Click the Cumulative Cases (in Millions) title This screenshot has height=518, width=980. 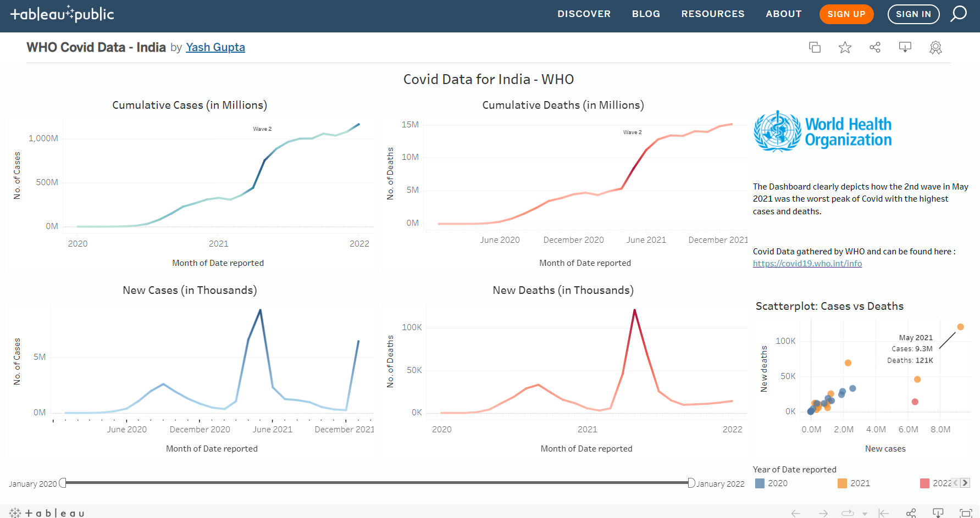pos(190,105)
